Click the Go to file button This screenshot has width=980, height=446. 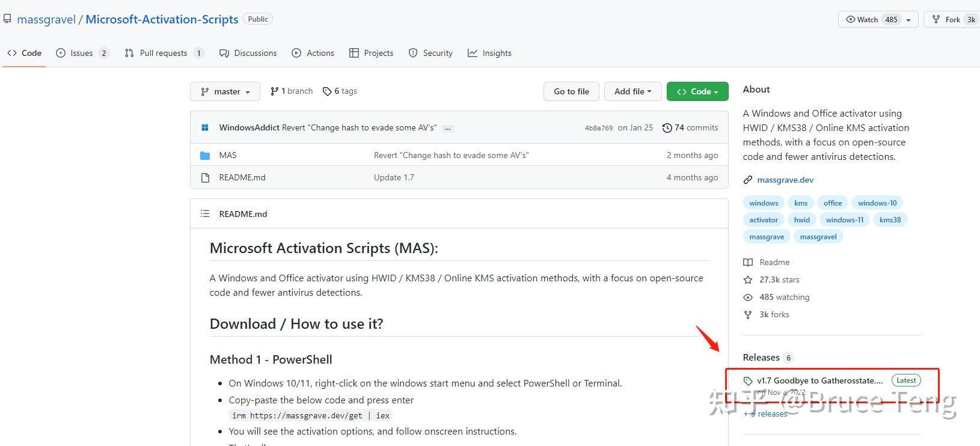[x=571, y=91]
